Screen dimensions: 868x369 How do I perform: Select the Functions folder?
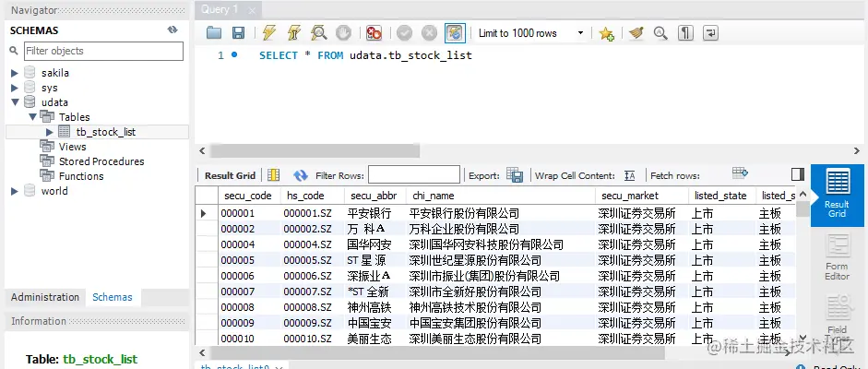[81, 176]
